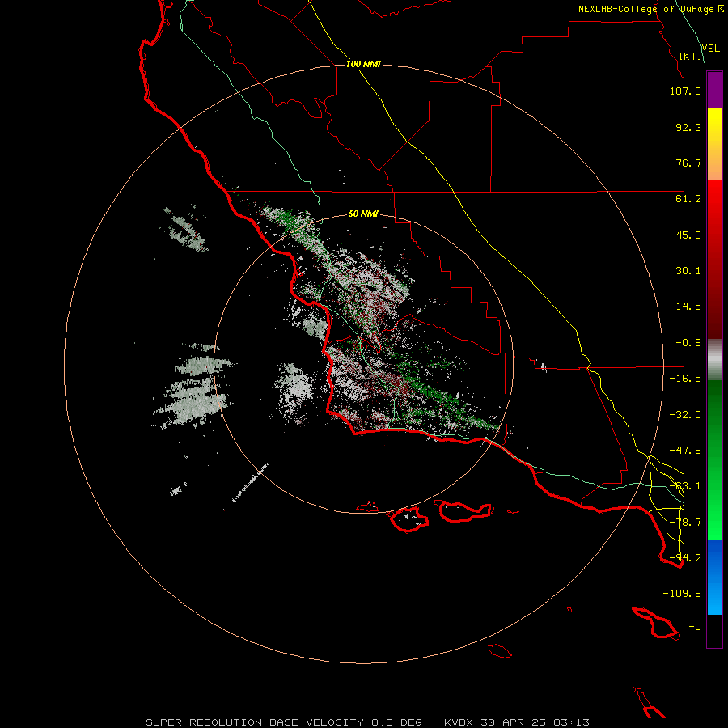The height and width of the screenshot is (728, 728).
Task: Select the 45.6 scale value
Action: [x=688, y=235]
